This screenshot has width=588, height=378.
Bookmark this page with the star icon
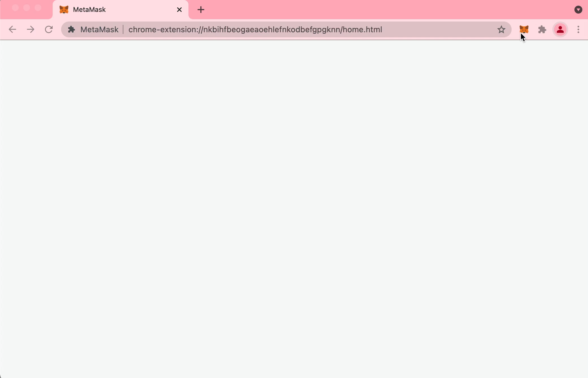pyautogui.click(x=501, y=29)
